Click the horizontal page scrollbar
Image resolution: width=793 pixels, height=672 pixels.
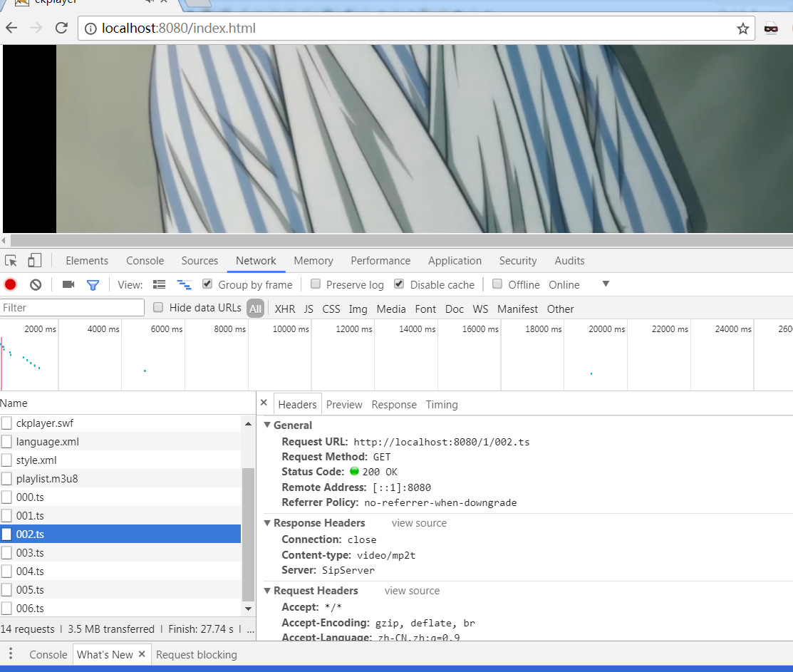click(x=402, y=240)
